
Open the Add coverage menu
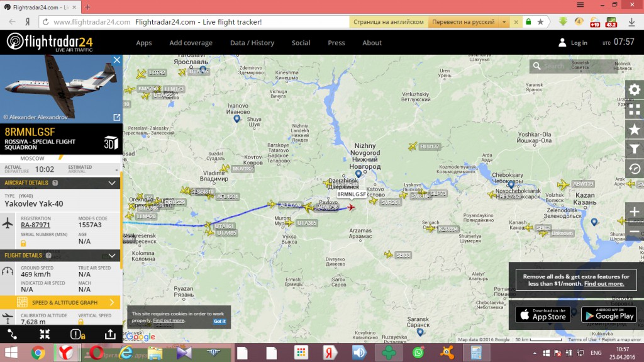(x=191, y=43)
